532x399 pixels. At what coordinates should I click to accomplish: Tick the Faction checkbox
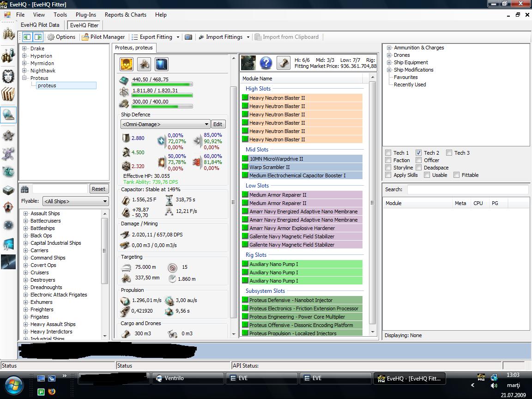point(388,160)
